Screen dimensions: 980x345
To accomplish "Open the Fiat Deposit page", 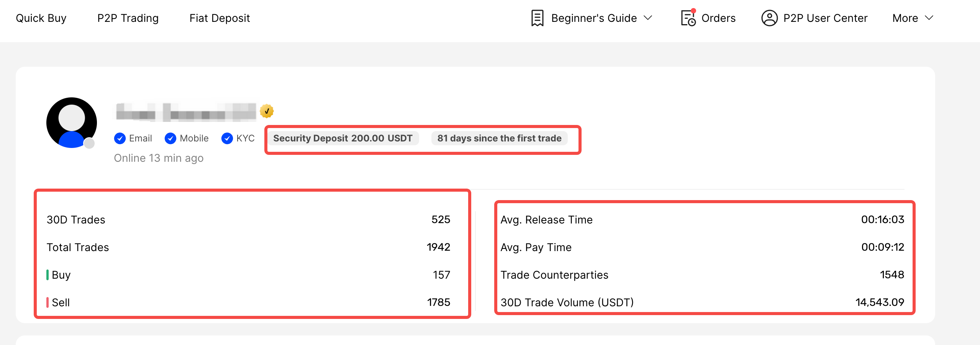I will [x=220, y=18].
